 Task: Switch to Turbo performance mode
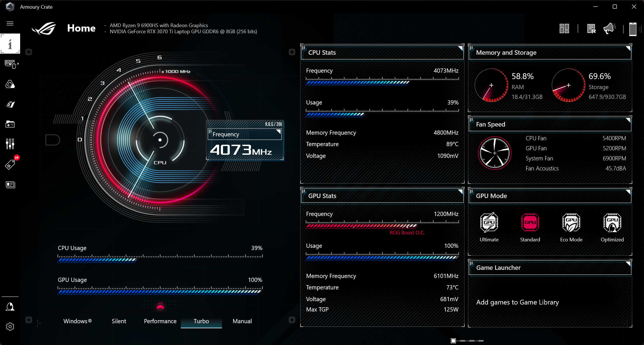(x=201, y=321)
